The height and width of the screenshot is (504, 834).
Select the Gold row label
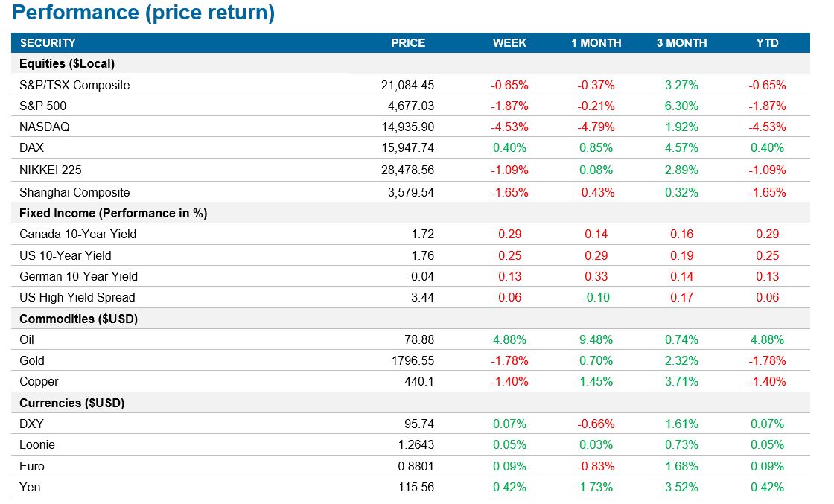point(32,360)
